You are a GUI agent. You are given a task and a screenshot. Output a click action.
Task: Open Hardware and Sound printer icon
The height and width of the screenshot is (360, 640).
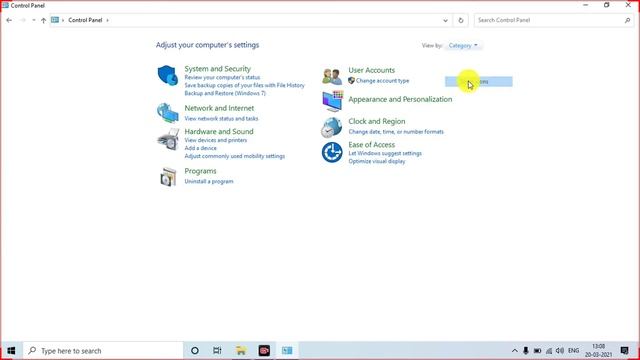[x=168, y=139]
